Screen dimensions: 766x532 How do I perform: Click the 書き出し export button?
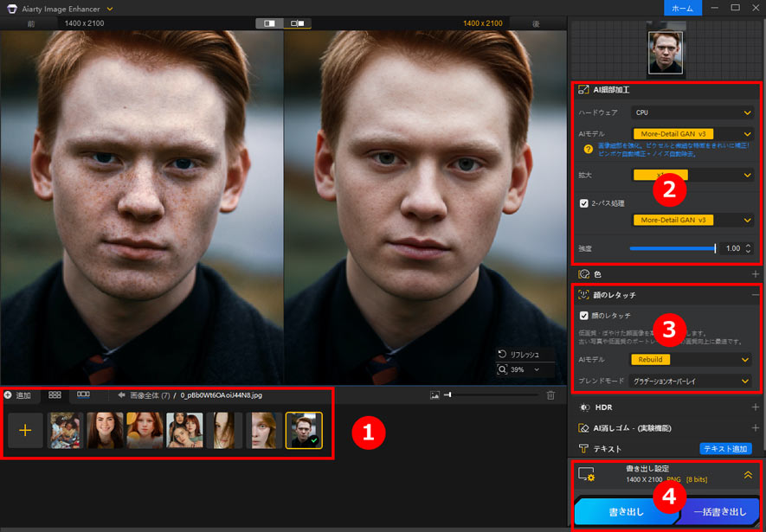[626, 512]
